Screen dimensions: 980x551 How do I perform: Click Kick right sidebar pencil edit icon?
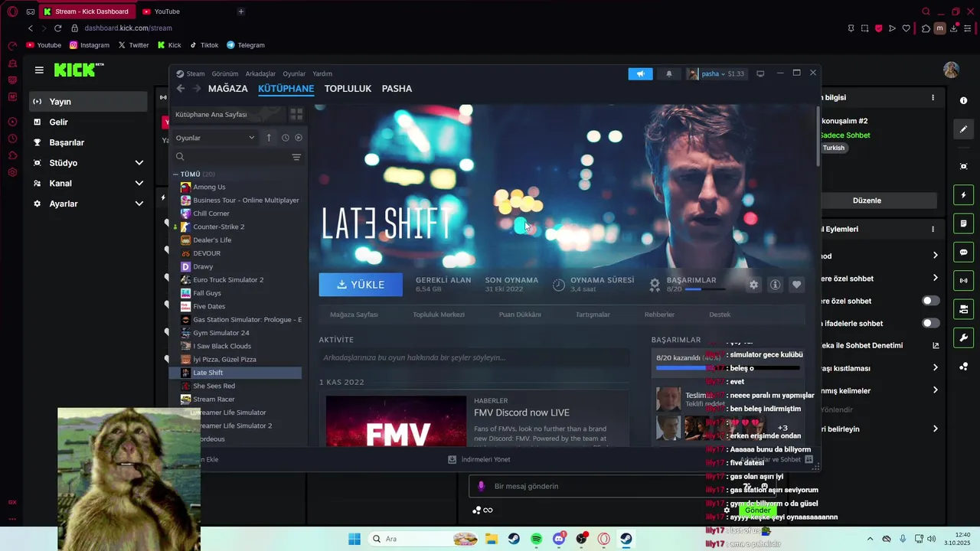[x=963, y=129]
